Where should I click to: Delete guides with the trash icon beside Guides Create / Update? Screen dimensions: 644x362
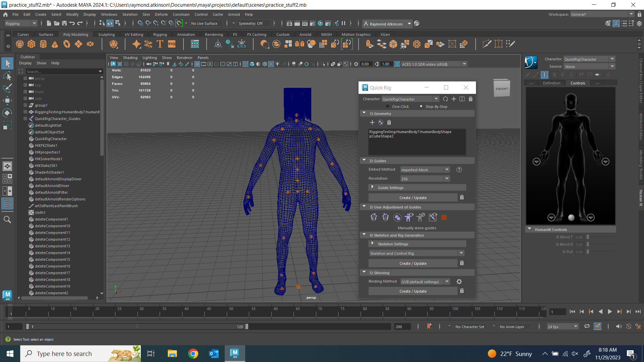coord(462,197)
